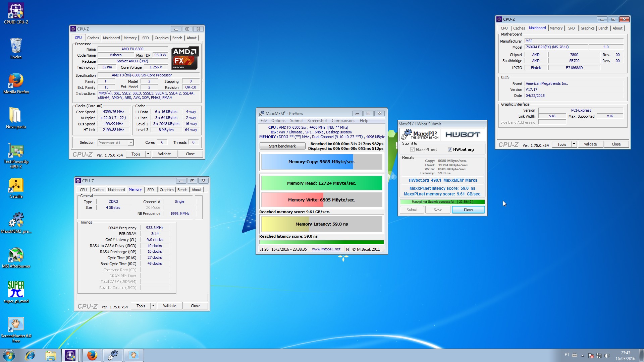Screen dimensions: 644x362
Task: Open the MaxxMEM Options menu
Action: tap(278, 121)
